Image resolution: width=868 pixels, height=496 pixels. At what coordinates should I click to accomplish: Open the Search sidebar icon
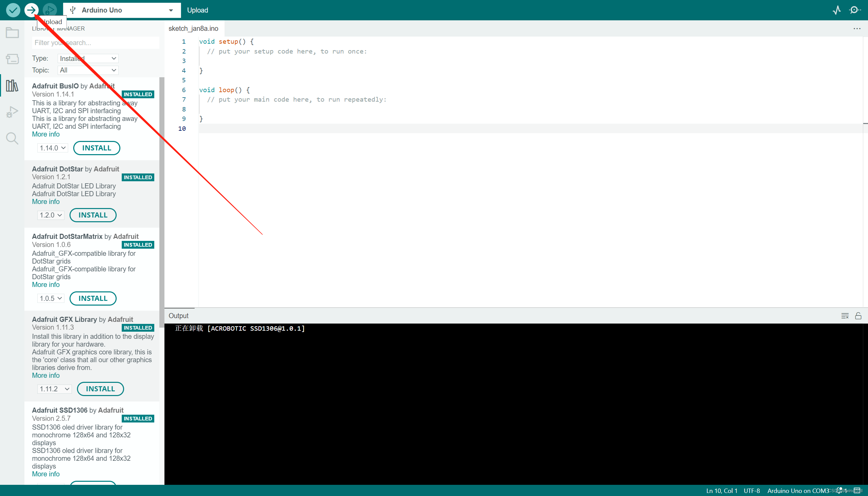coord(12,138)
